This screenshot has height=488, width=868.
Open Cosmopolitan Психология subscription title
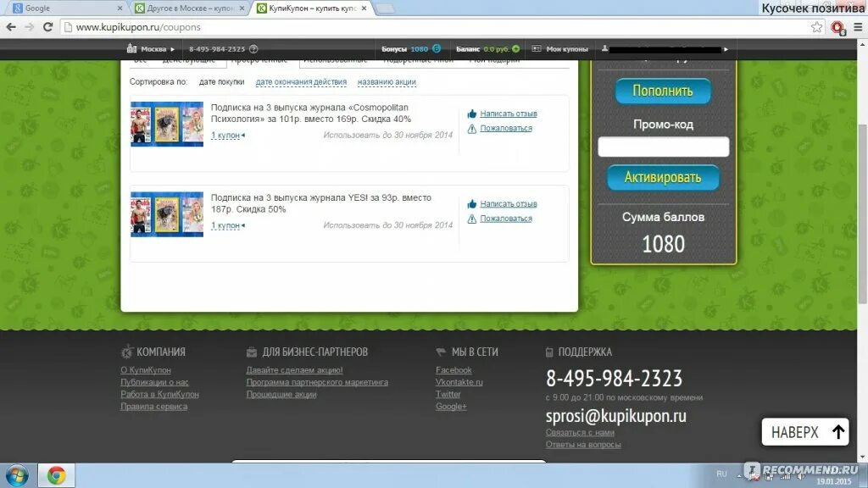[x=311, y=113]
